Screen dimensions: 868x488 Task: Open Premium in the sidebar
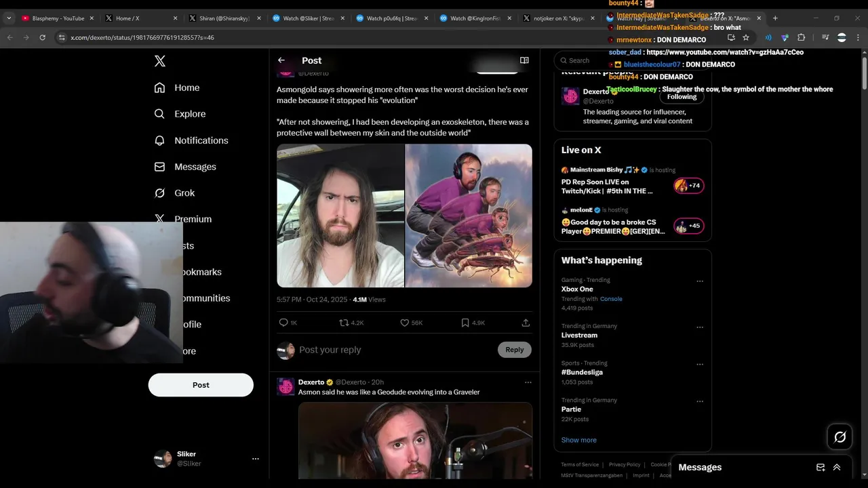click(x=183, y=219)
